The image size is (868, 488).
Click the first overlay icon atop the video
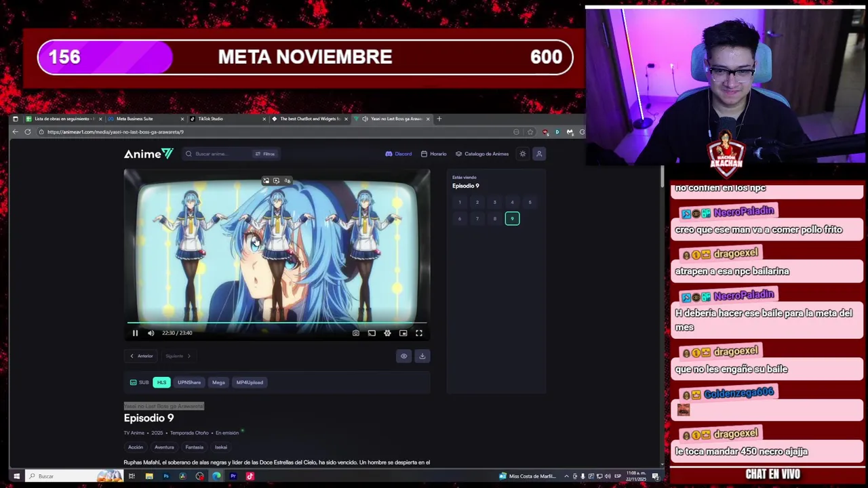266,181
